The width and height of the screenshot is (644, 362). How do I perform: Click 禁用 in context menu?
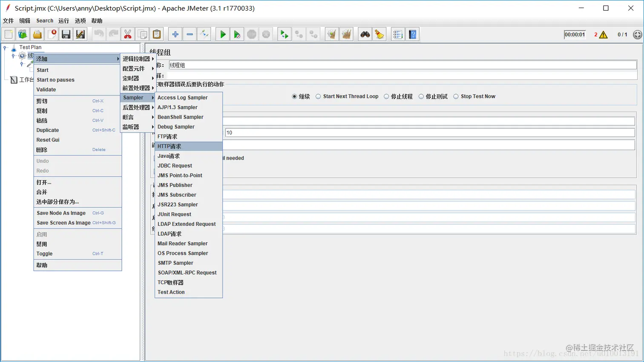point(78,244)
